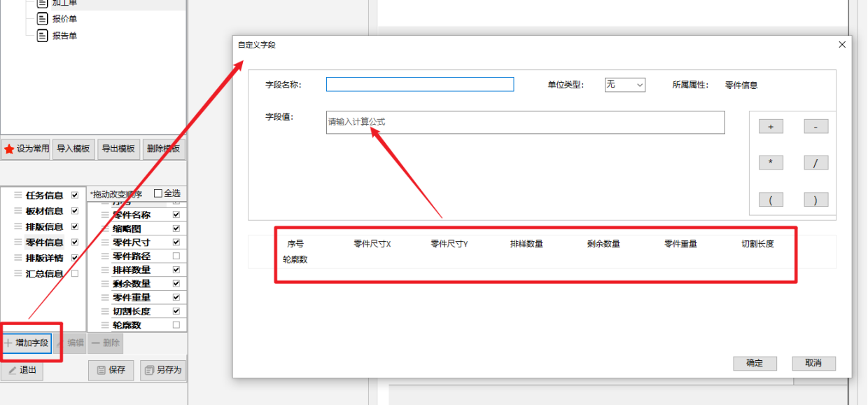Uncheck the 切割长度 field checkbox
The width and height of the screenshot is (868, 405).
[176, 311]
